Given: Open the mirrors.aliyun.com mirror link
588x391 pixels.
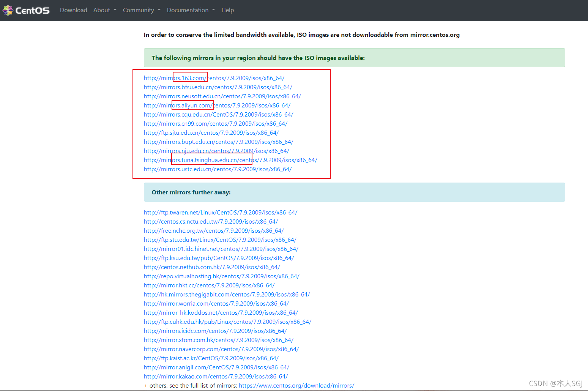Looking at the screenshot, I should 217,106.
